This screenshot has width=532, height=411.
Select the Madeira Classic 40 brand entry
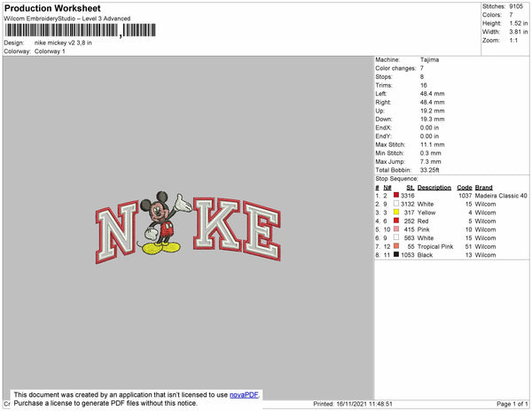(501, 196)
